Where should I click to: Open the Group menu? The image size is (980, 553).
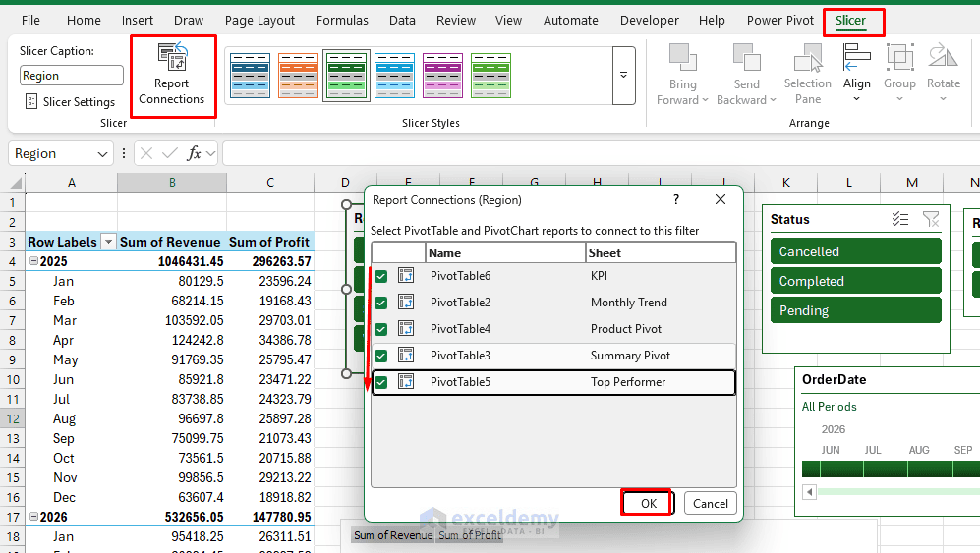(x=899, y=73)
